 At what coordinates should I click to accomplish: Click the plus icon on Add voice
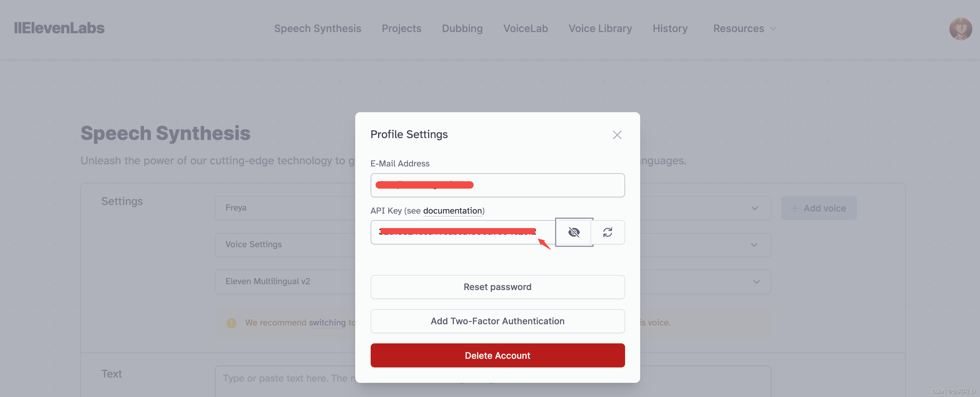coord(794,208)
